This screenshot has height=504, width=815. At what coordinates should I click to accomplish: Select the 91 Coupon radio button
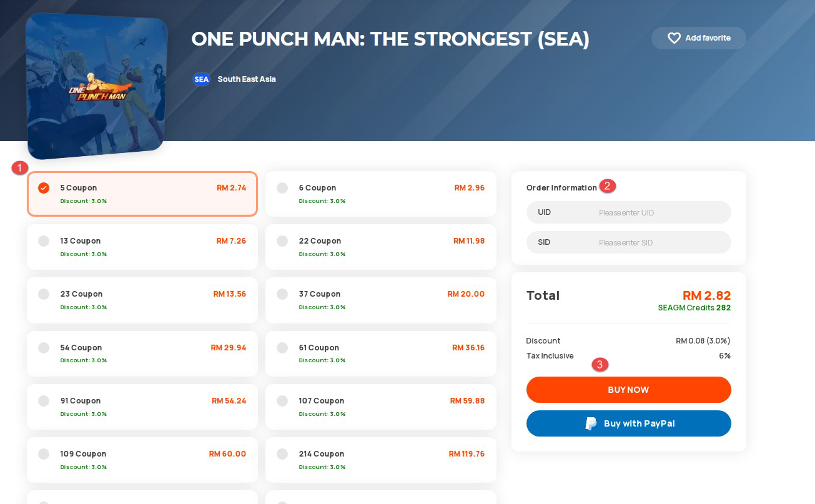click(44, 401)
